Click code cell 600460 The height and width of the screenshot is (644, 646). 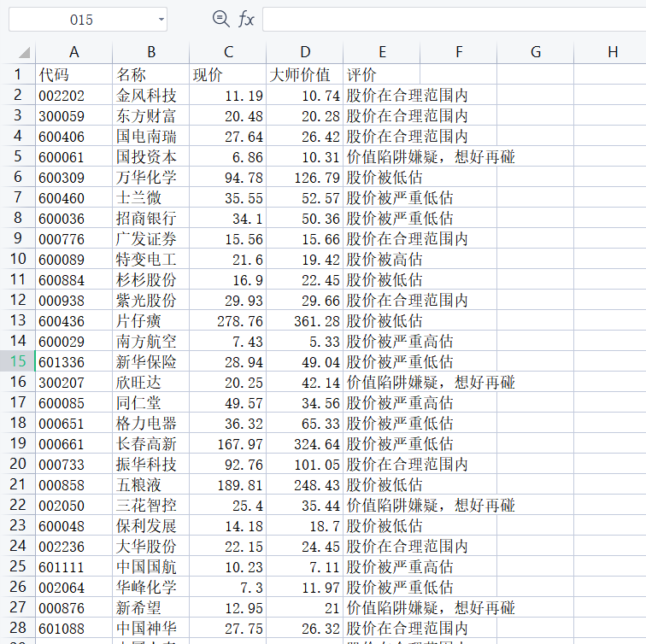coord(73,197)
